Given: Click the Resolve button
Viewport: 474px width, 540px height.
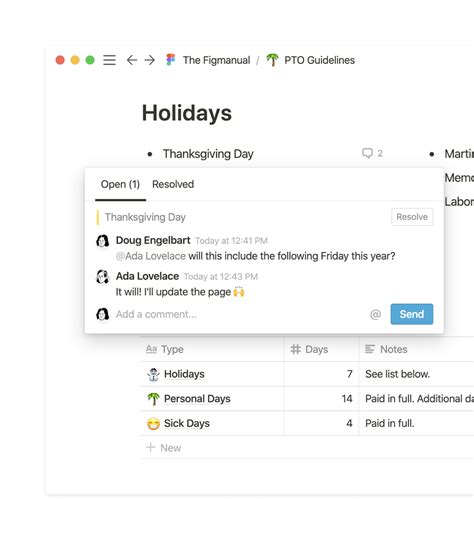Looking at the screenshot, I should [x=412, y=217].
